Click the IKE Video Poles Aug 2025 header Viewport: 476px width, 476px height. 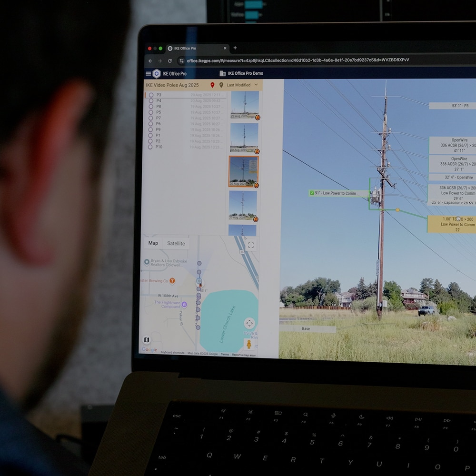tap(172, 85)
